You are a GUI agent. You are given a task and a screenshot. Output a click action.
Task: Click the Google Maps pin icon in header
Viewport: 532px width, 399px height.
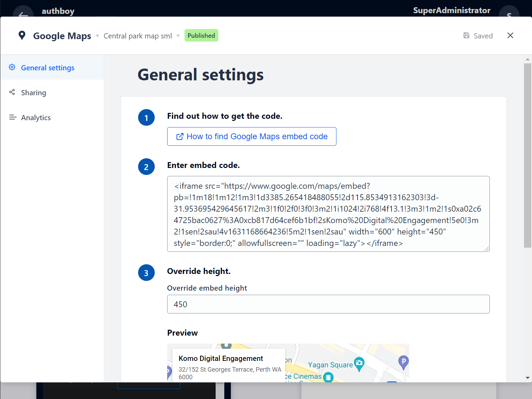pos(22,35)
